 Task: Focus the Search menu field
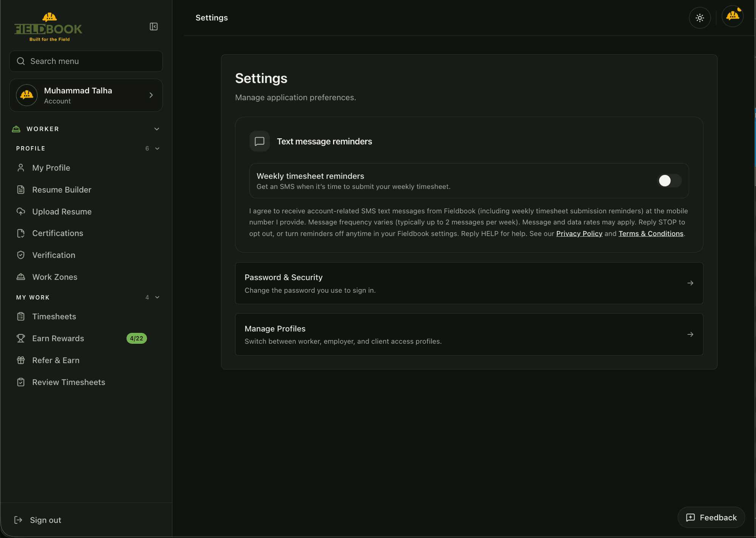[x=86, y=61]
